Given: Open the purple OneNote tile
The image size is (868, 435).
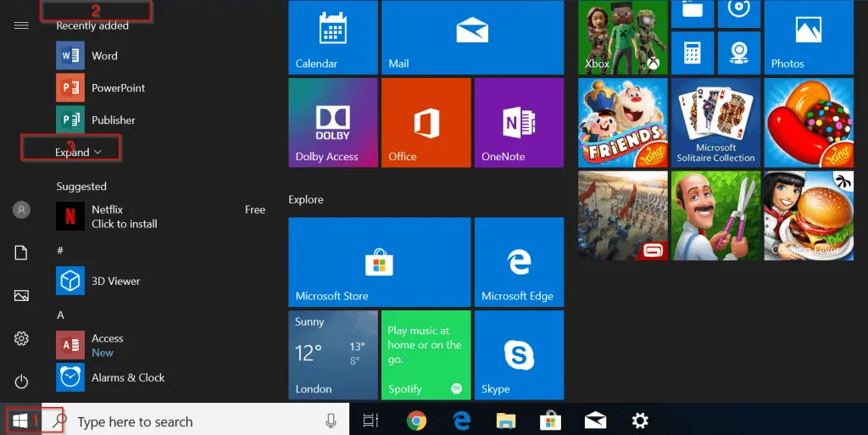Looking at the screenshot, I should tap(520, 122).
